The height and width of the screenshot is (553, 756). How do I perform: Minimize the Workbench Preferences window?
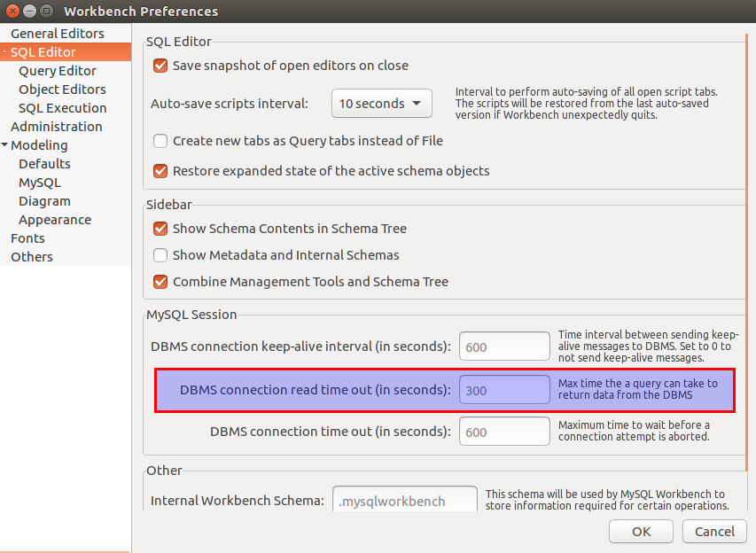point(30,12)
